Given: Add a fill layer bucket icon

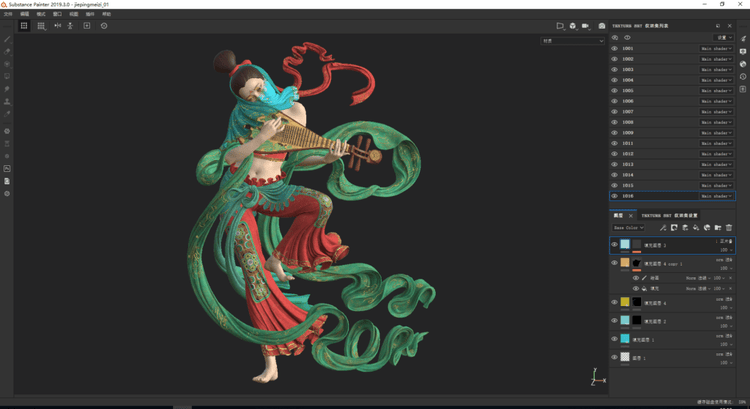Looking at the screenshot, I should tap(696, 228).
